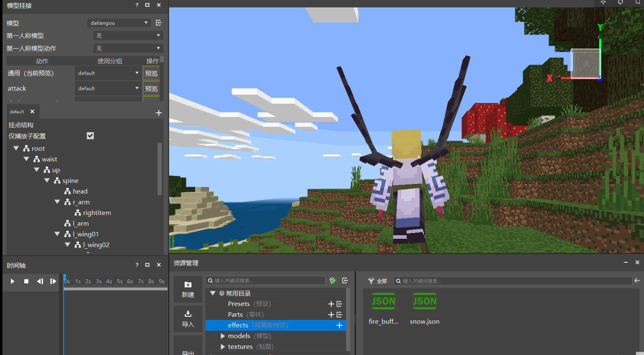Select the rightitem bone
The width and height of the screenshot is (644, 355).
coord(97,213)
